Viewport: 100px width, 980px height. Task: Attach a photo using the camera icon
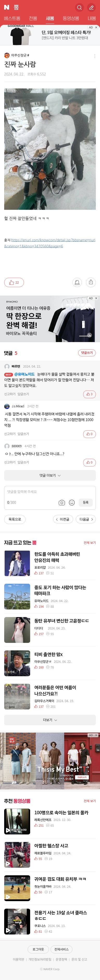click(62, 503)
